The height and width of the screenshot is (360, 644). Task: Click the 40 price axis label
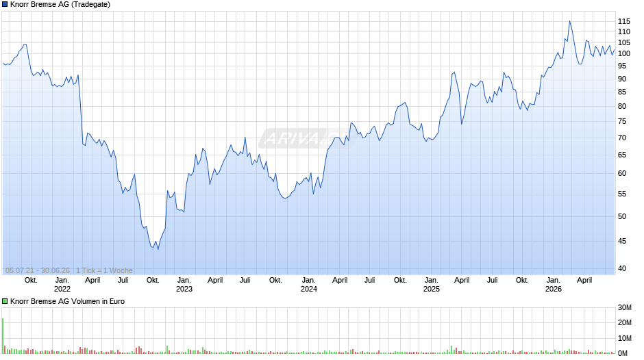(x=622, y=268)
